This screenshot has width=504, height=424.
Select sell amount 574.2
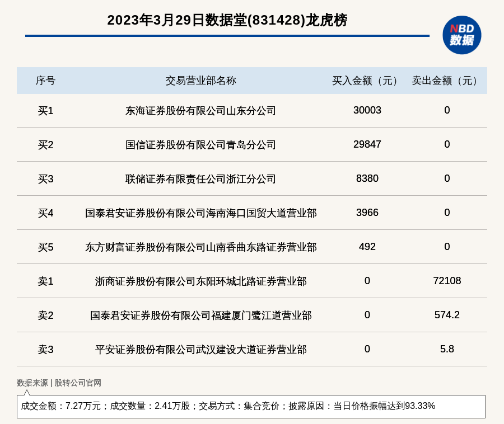click(447, 315)
